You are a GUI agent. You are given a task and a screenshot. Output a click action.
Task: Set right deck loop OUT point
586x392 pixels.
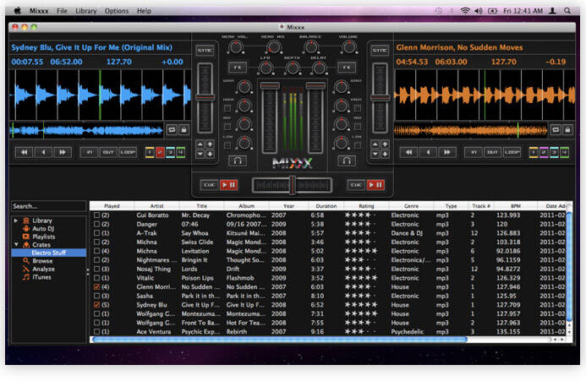click(x=493, y=152)
